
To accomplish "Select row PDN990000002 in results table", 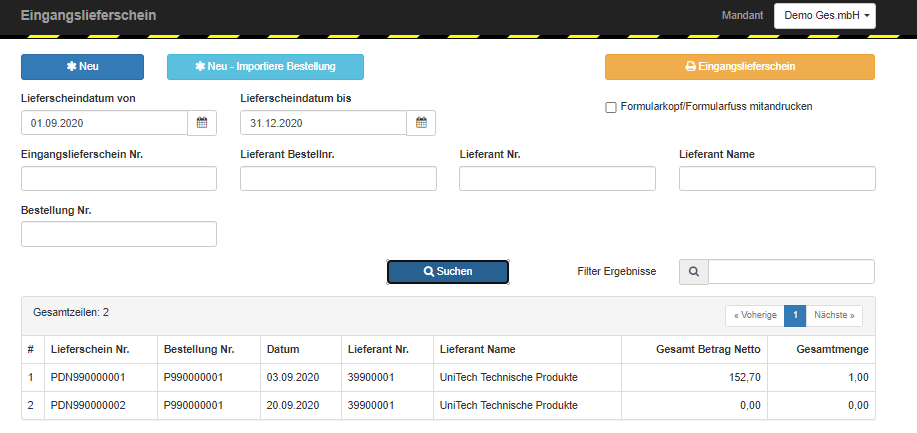I will tap(448, 405).
